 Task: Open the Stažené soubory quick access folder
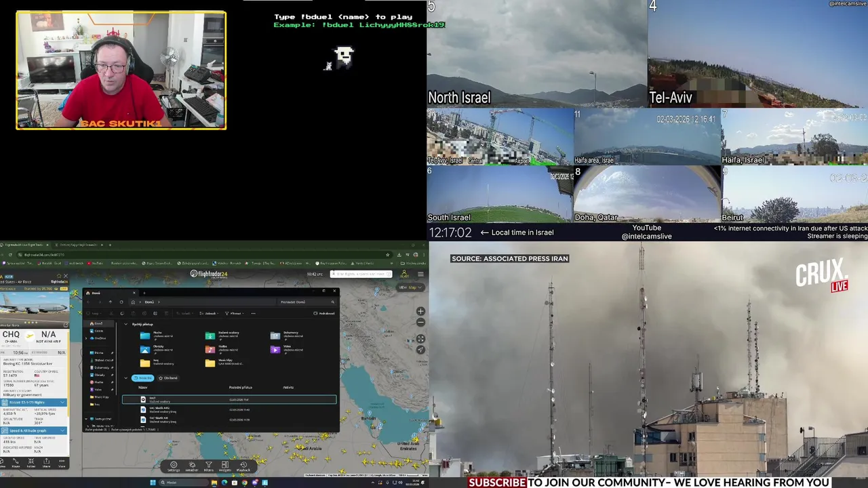(224, 335)
